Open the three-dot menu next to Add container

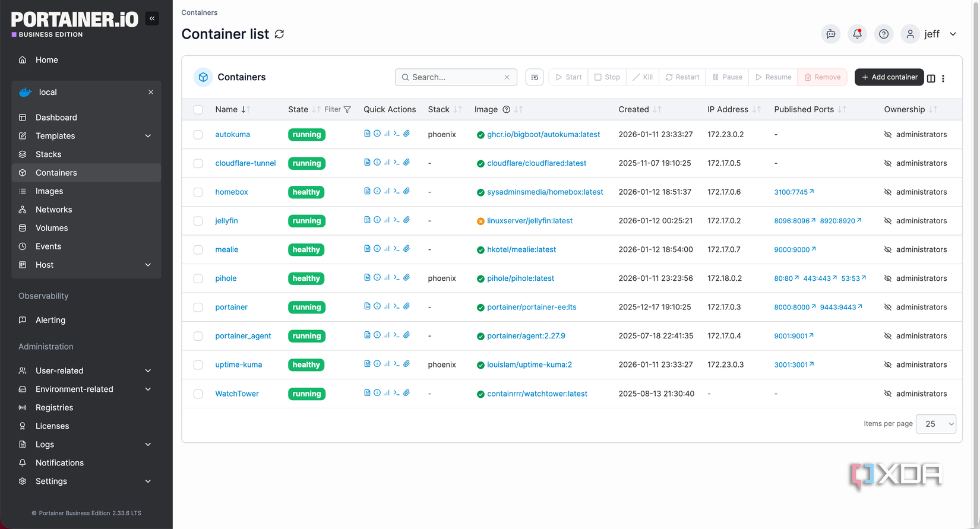[x=943, y=78]
